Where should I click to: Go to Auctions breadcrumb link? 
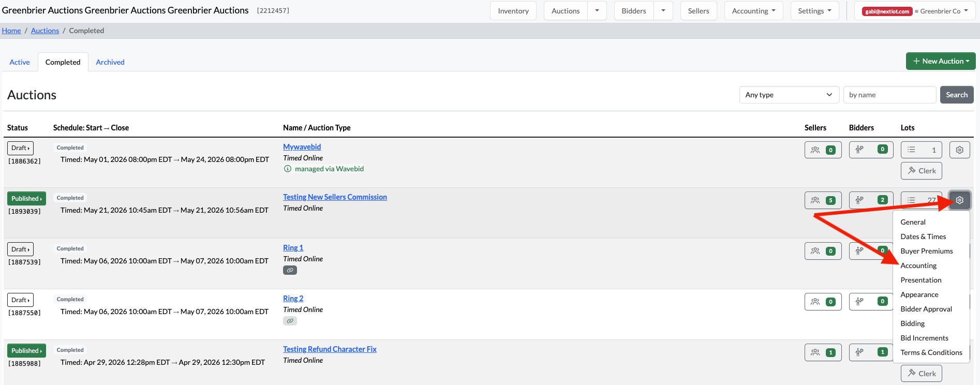(45, 31)
